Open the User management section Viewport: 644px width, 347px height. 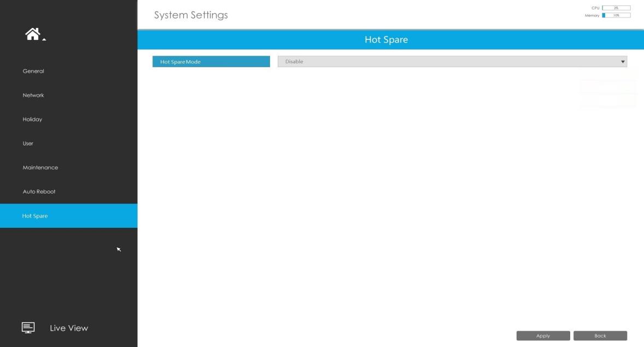tap(28, 143)
